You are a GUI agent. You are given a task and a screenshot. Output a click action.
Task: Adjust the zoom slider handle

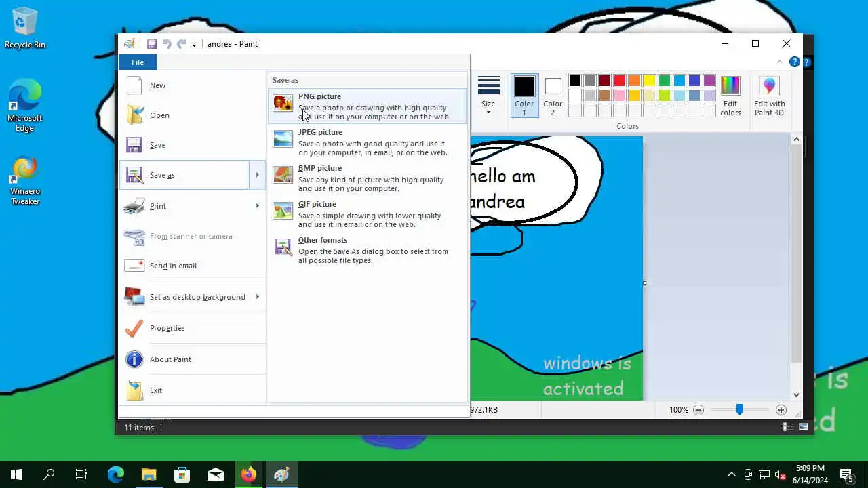pos(740,410)
